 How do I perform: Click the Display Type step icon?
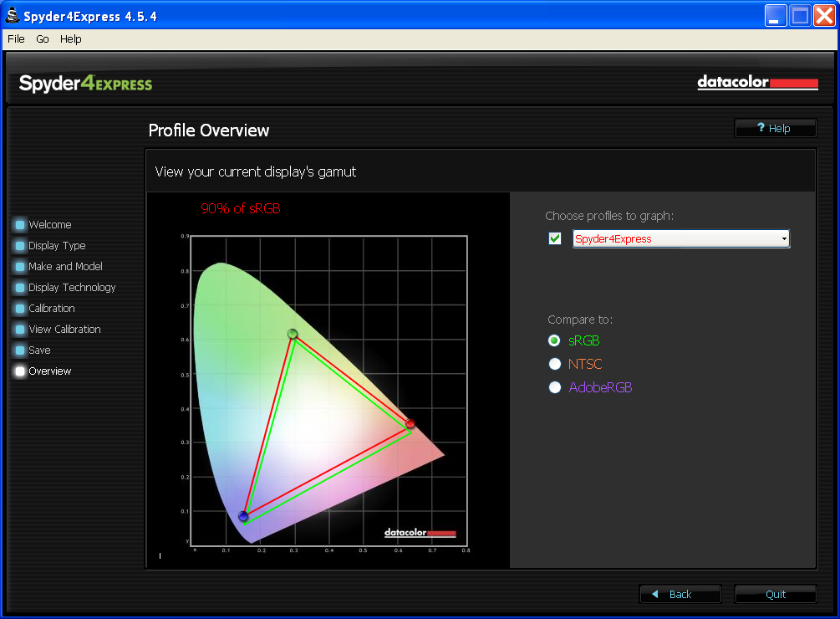20,246
